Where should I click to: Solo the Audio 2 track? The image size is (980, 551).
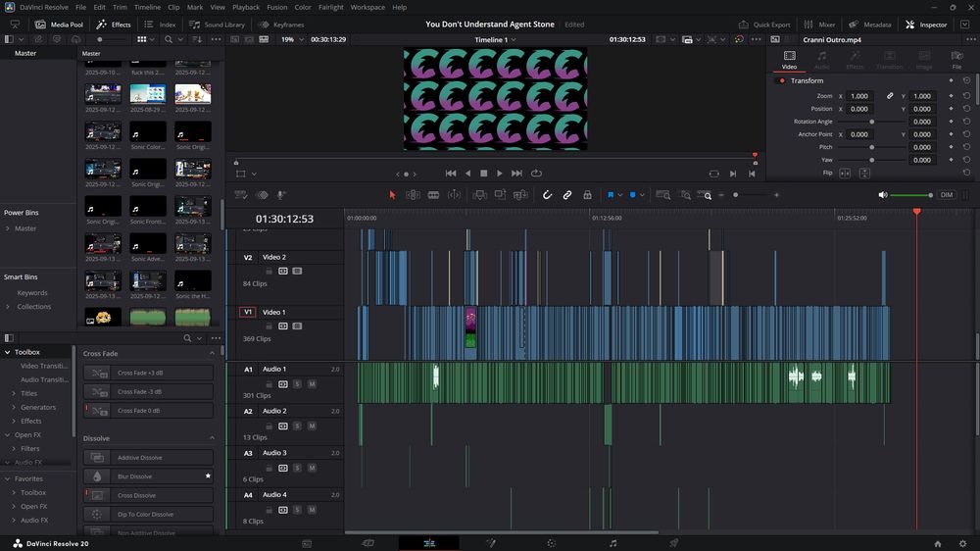click(x=297, y=426)
